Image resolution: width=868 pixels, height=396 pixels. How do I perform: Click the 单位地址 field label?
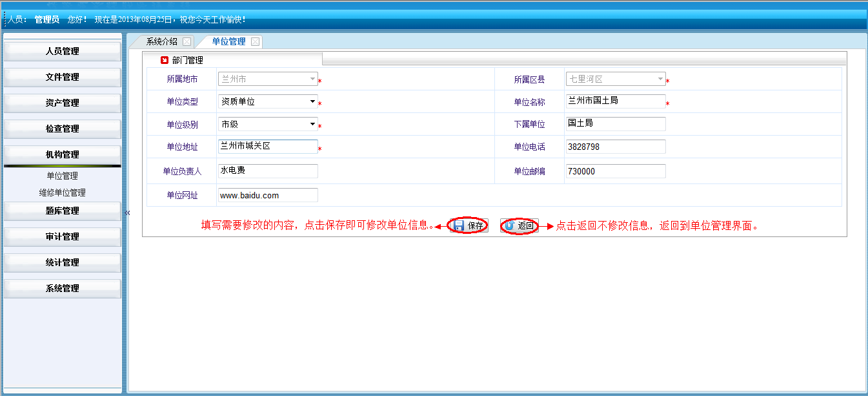(182, 147)
